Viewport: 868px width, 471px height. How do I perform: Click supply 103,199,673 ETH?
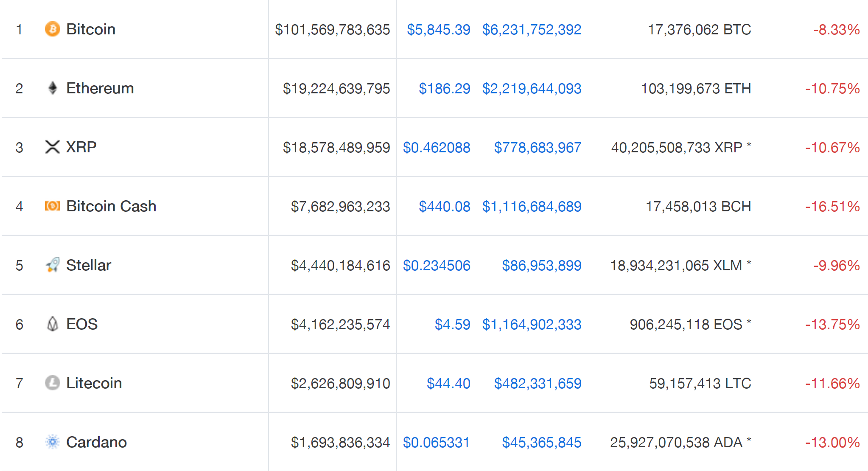696,88
